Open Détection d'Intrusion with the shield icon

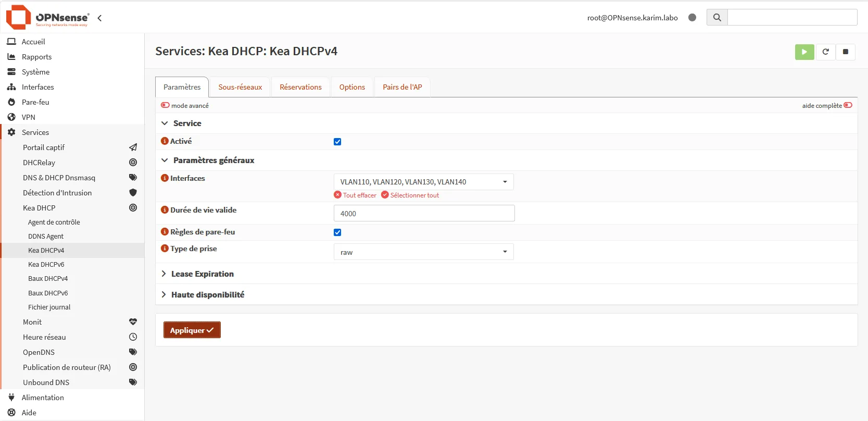point(133,193)
